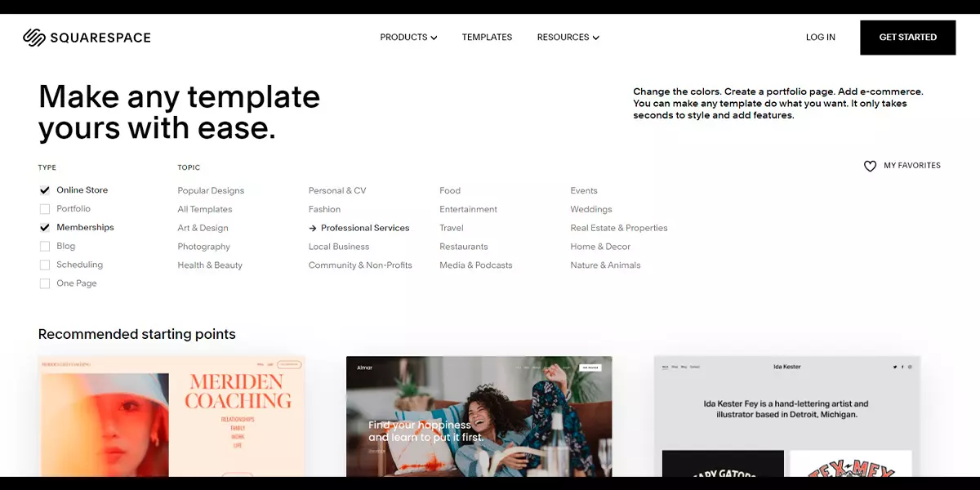Click the Log In link

click(x=820, y=38)
